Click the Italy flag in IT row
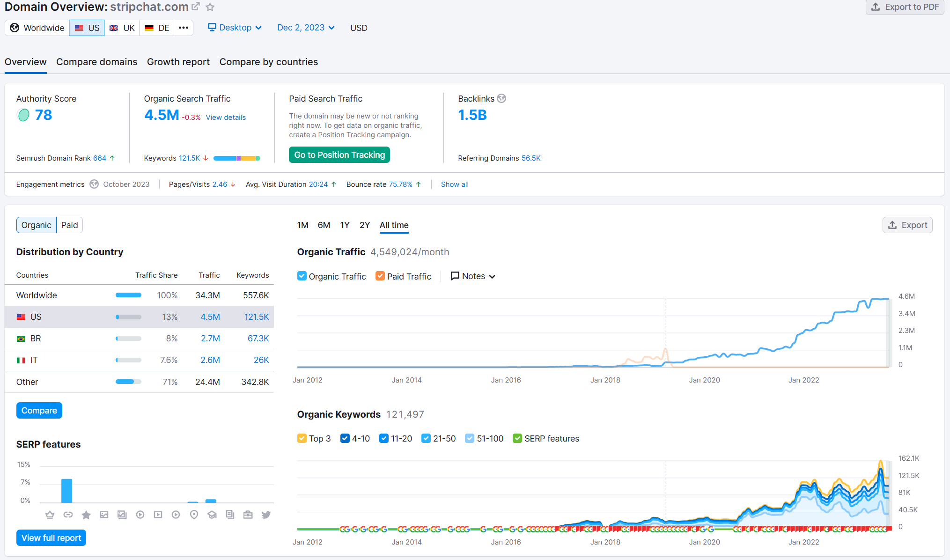This screenshot has width=950, height=560. pos(21,360)
